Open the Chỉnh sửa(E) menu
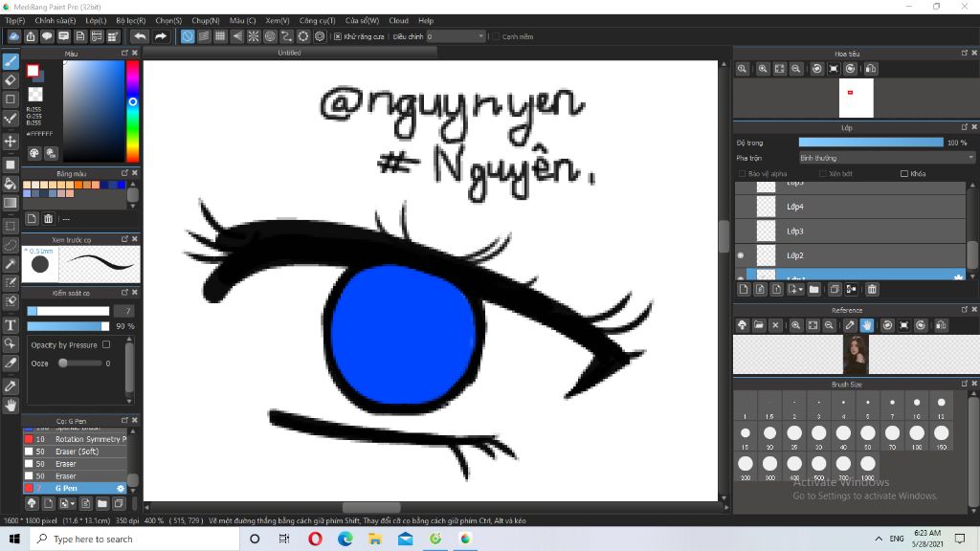Screen dimensions: 980x551 point(55,20)
